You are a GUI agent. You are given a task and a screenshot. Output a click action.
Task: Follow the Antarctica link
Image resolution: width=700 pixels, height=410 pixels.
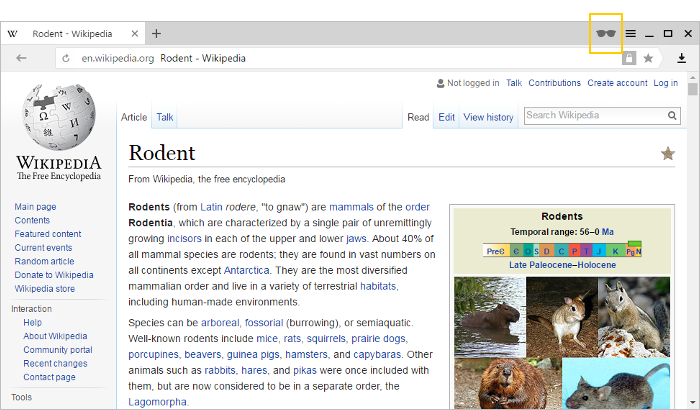(246, 270)
